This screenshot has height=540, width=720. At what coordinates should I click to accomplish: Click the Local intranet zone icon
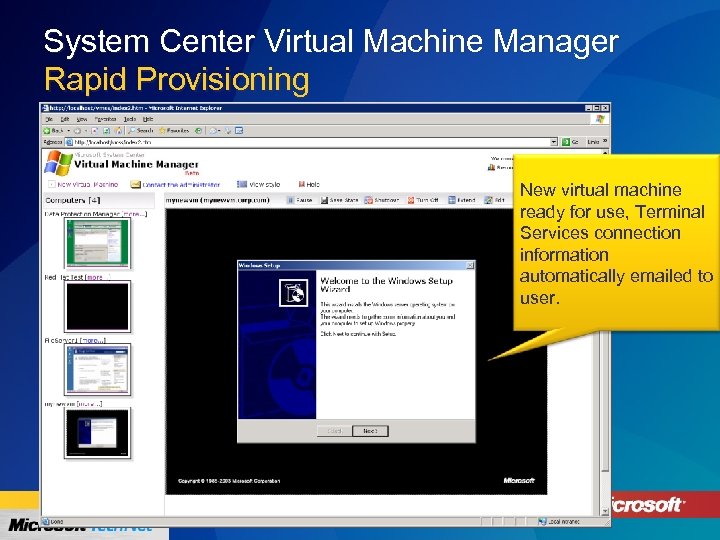542,522
